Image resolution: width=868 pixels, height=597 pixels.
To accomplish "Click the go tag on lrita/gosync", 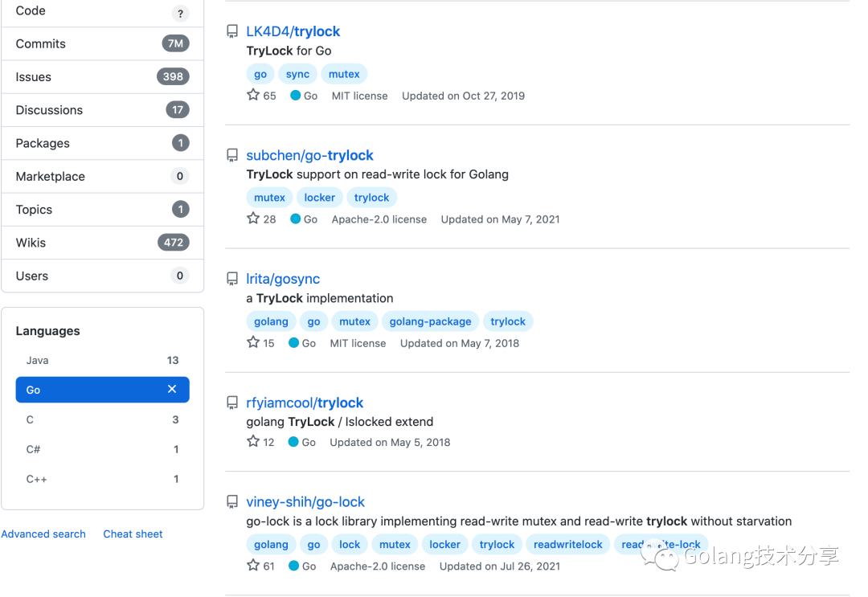I will 314,321.
